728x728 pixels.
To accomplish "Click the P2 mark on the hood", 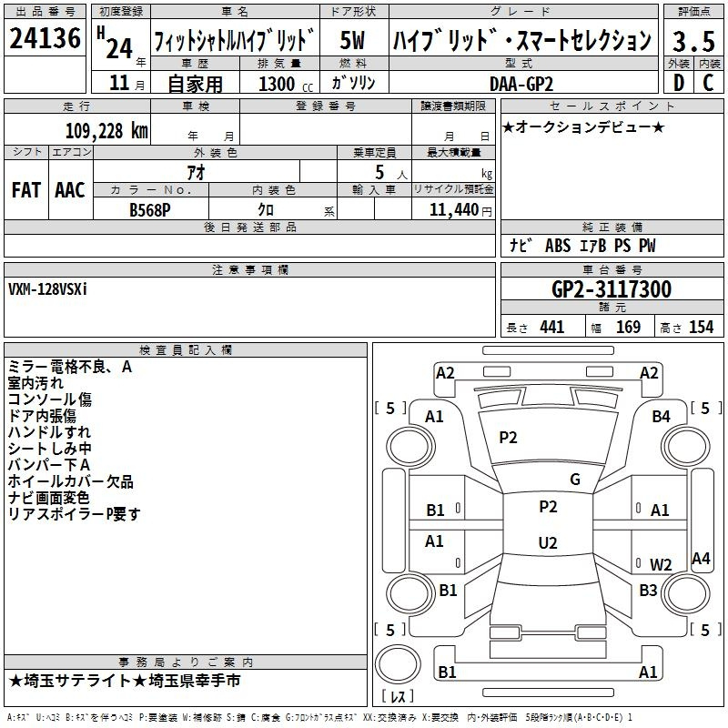I will pyautogui.click(x=508, y=438).
